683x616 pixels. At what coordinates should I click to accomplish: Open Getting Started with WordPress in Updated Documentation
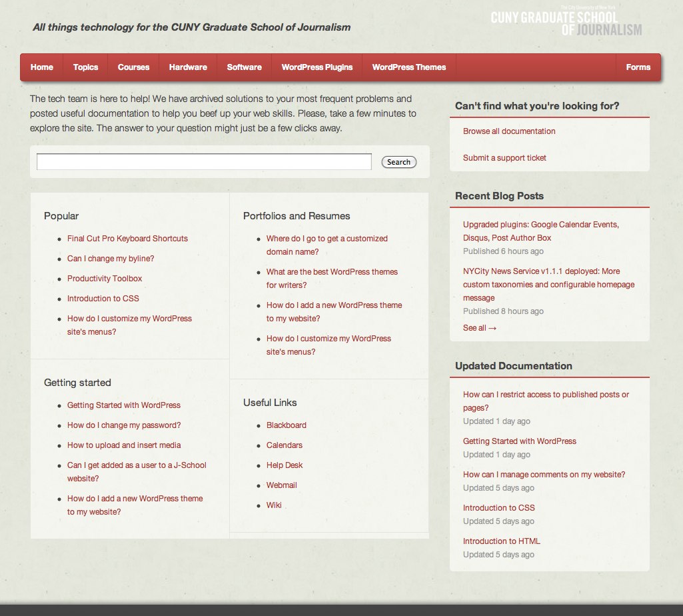[x=519, y=441]
